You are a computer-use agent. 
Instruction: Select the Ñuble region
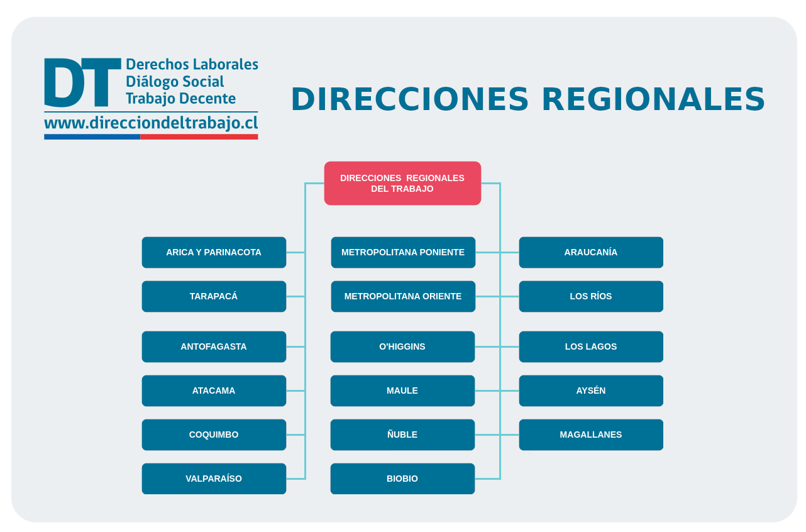pos(402,435)
